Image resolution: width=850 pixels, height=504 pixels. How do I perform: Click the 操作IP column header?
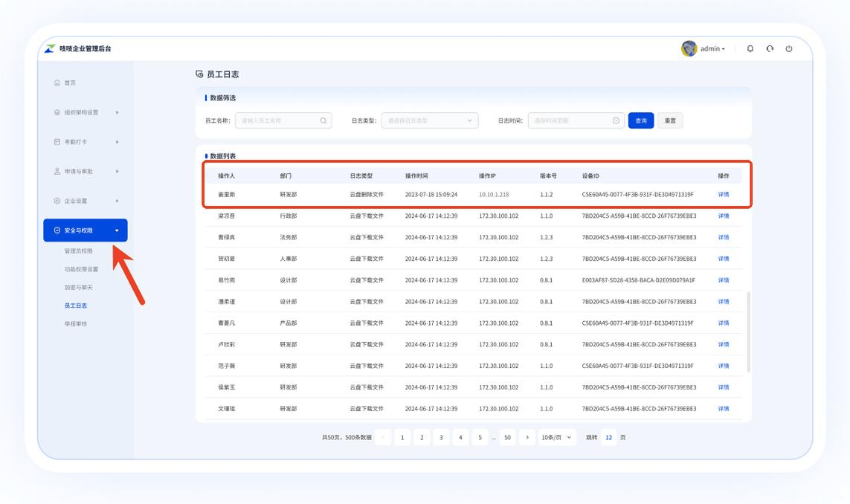point(487,176)
